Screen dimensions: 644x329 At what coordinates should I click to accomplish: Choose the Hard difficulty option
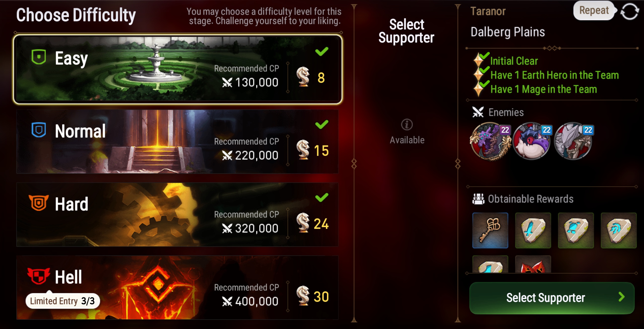178,214
